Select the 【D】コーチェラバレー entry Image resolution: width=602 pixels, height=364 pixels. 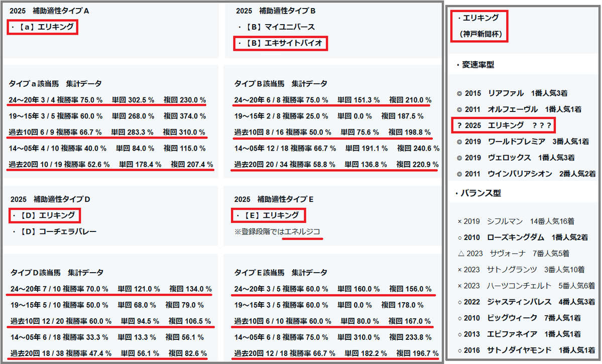pos(55,231)
